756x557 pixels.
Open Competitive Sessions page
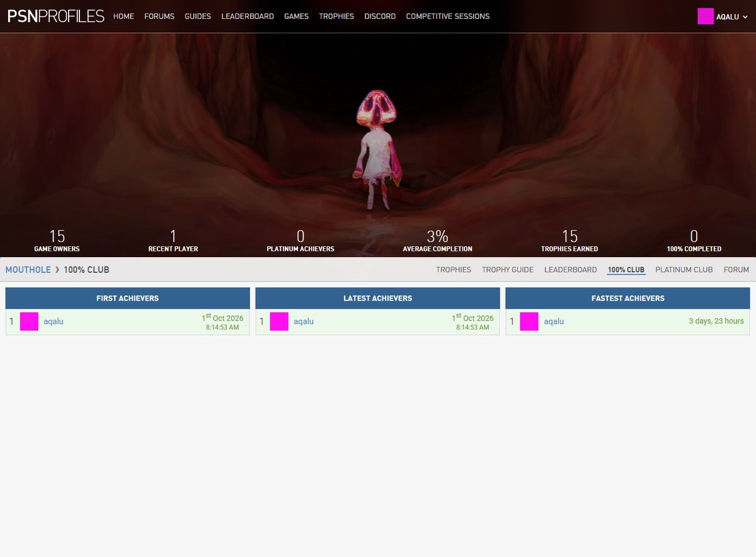(447, 16)
